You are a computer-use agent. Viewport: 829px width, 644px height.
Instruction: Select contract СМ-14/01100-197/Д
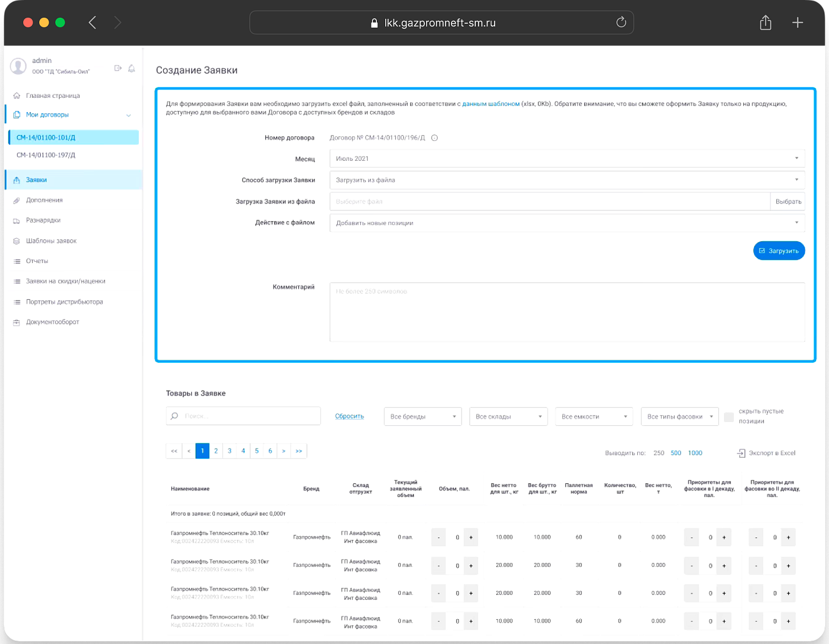pos(46,155)
